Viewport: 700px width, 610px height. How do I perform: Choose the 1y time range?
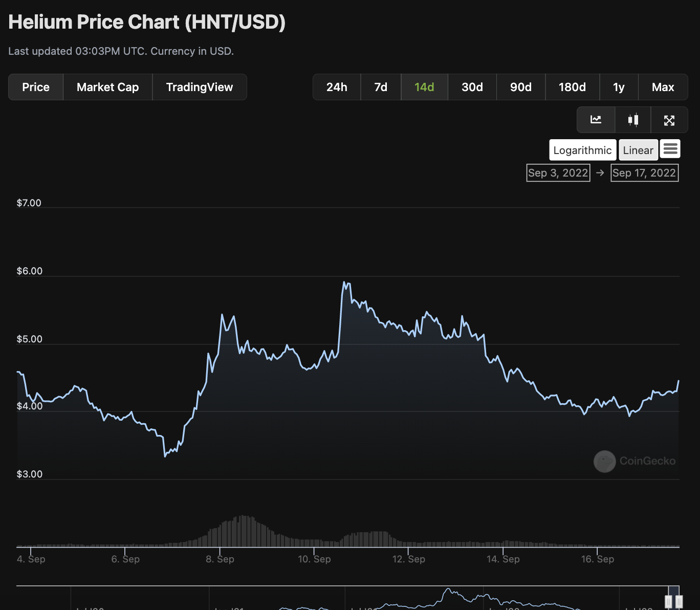click(619, 87)
